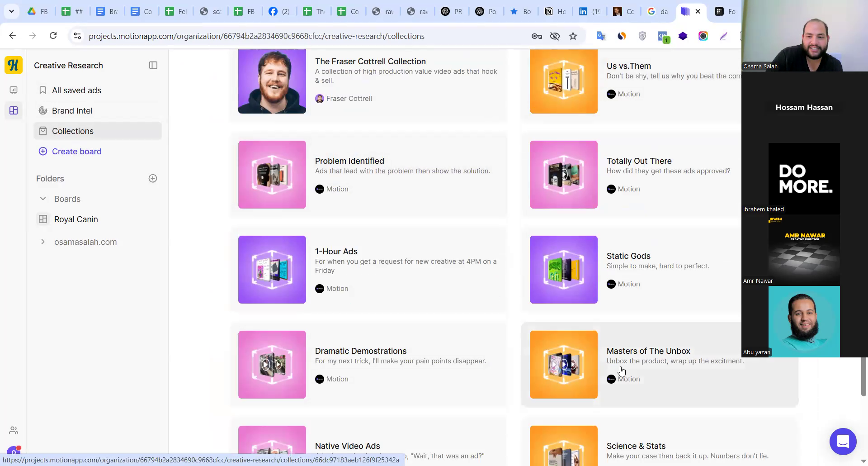Viewport: 868px width, 466px height.
Task: Click the Folders section label
Action: coord(50,178)
